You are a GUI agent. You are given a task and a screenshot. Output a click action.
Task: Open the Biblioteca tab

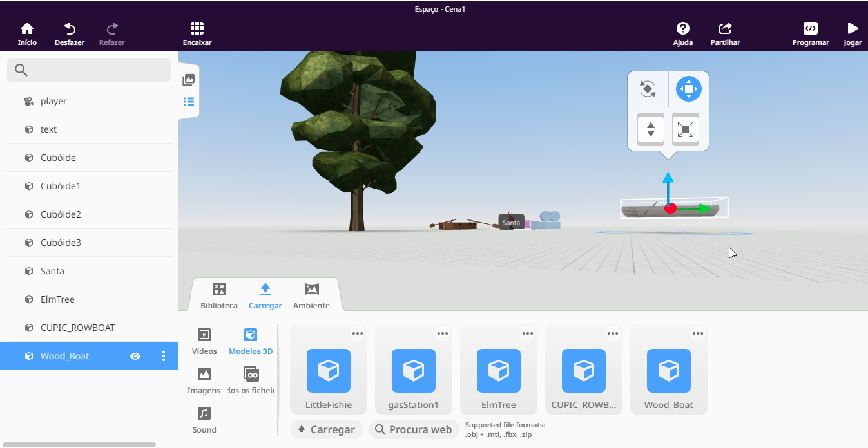click(x=219, y=296)
